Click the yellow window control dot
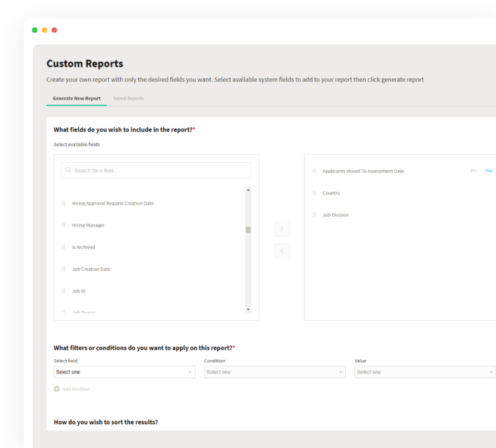 point(44,30)
